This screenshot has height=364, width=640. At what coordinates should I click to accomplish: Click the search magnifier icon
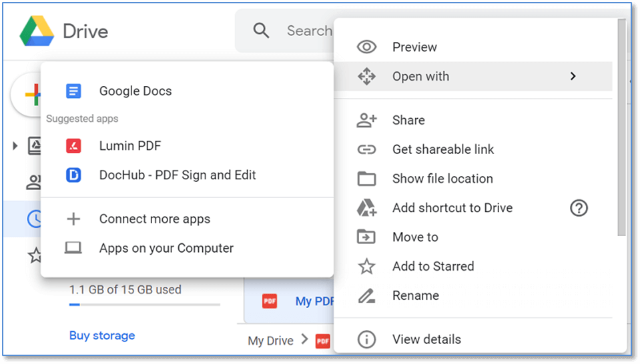pyautogui.click(x=261, y=31)
